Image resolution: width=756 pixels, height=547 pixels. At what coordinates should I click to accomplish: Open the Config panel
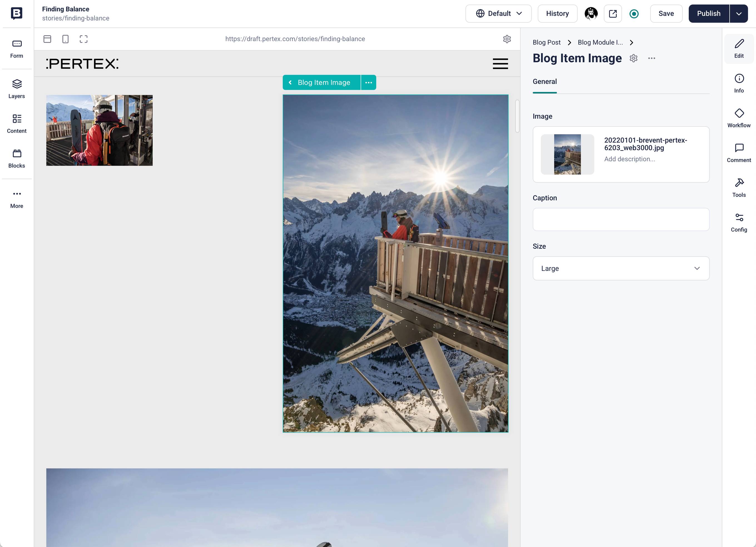(x=739, y=223)
